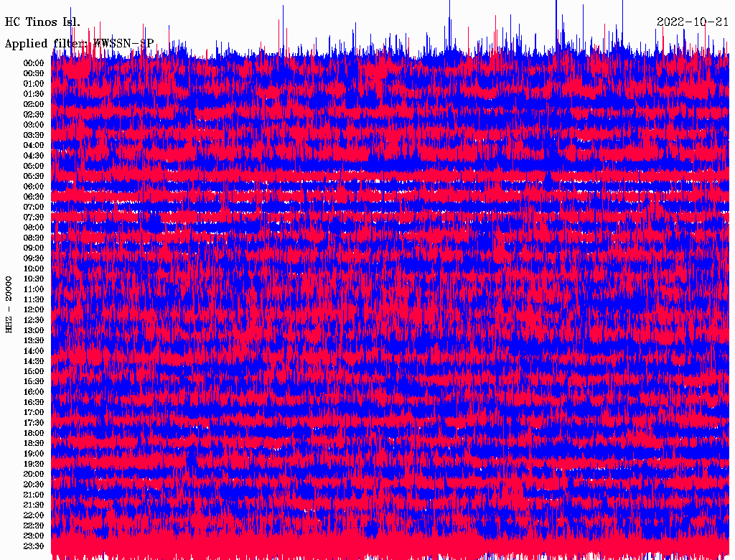
Task: Click the 13:30 trace time label
Action: point(34,340)
